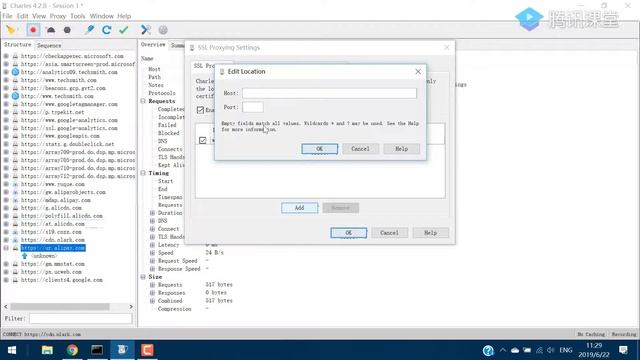Open the notification center icon
Screen dimensions: 640x360
click(x=623, y=350)
